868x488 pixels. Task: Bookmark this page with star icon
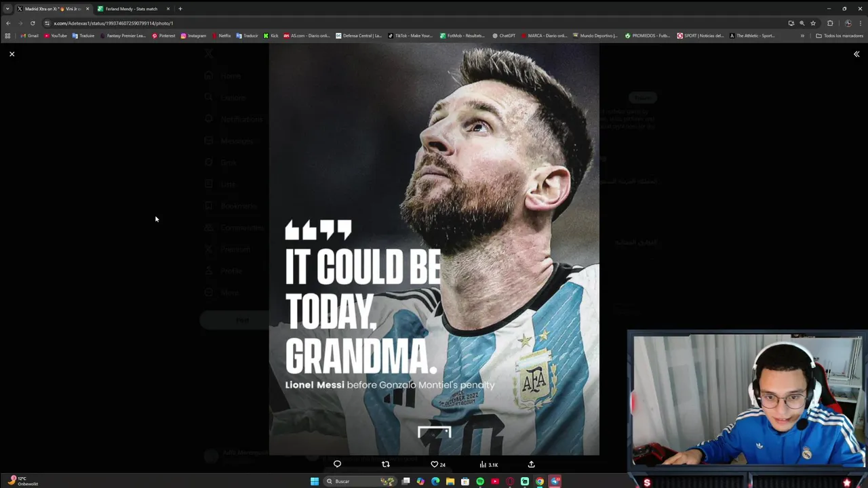coord(813,23)
